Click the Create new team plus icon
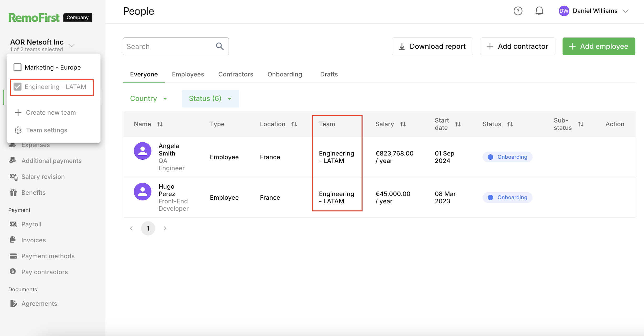Viewport: 644px width, 336px height. coord(18,113)
